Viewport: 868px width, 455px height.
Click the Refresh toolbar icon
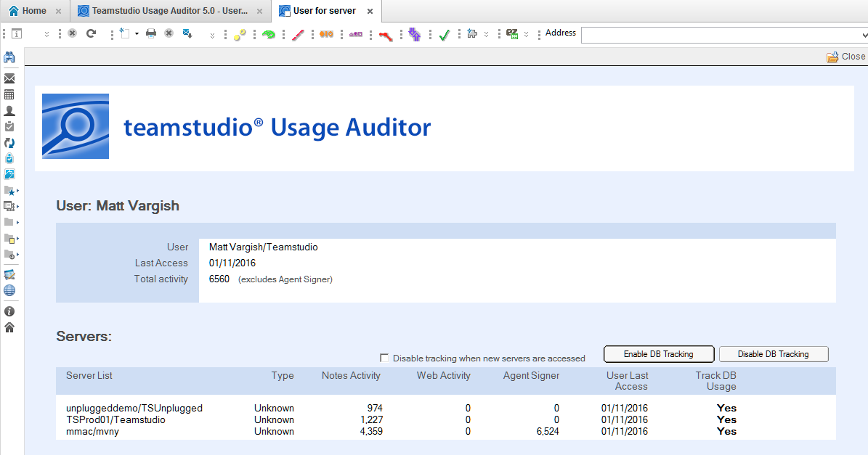pos(92,33)
